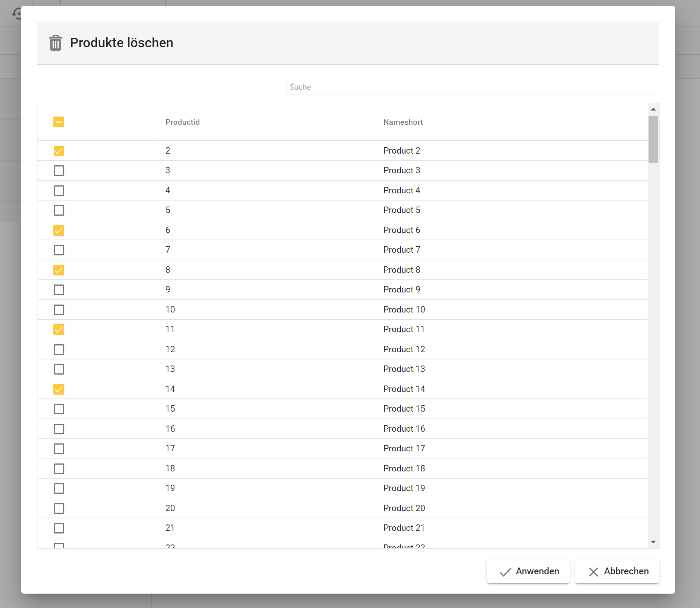
Task: Tick the checkbox for Product 17
Action: coord(59,449)
